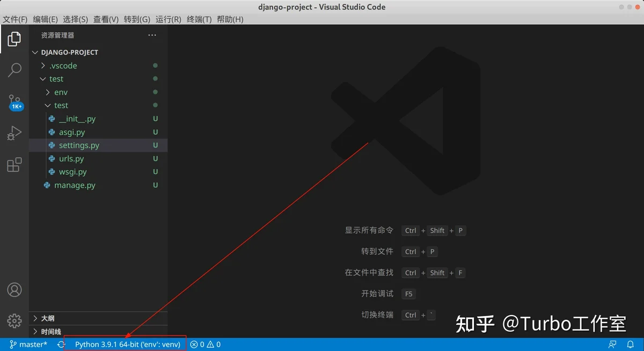Open the 选择(S) menu

[75, 19]
